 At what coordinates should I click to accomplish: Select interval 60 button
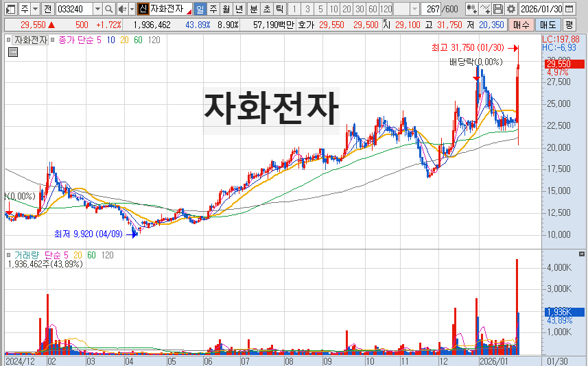coord(373,9)
